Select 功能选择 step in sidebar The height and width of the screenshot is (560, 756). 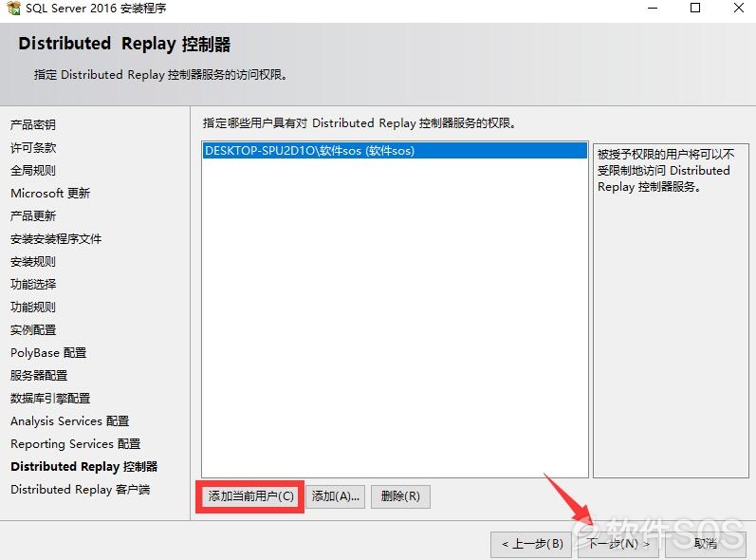tap(33, 284)
